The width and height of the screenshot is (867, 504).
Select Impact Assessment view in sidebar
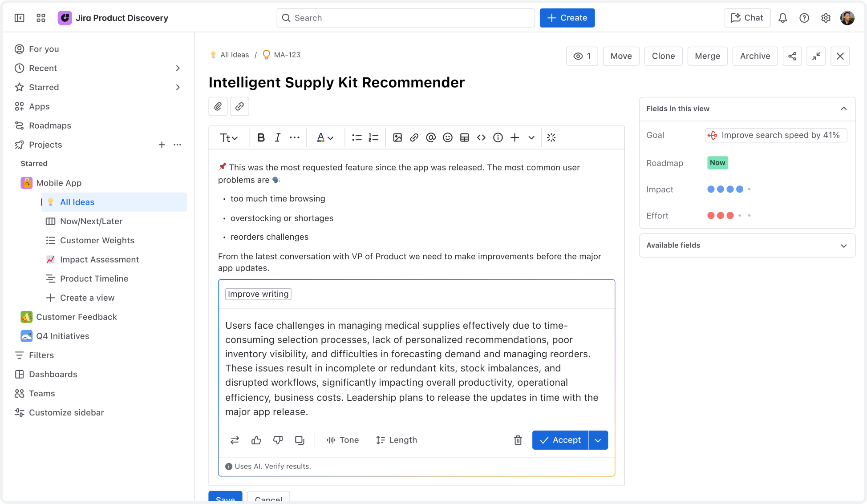coord(99,259)
